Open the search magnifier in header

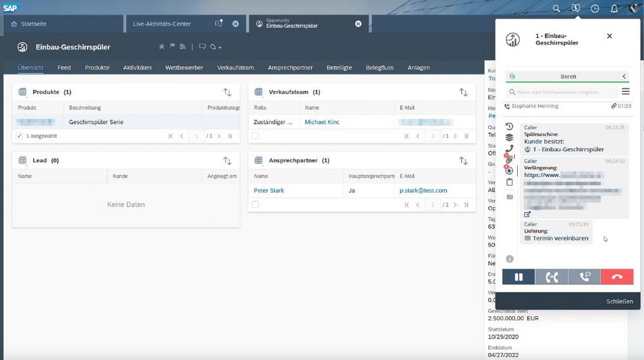(556, 8)
